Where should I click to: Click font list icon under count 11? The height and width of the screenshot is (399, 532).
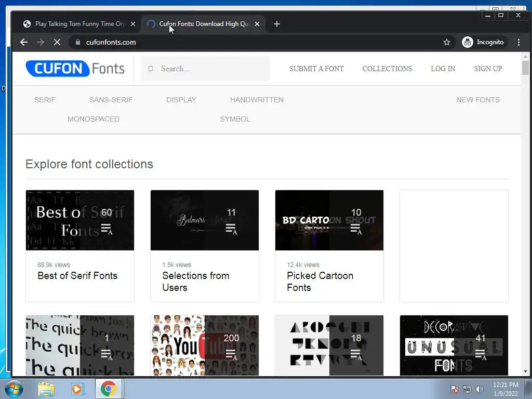tap(231, 229)
